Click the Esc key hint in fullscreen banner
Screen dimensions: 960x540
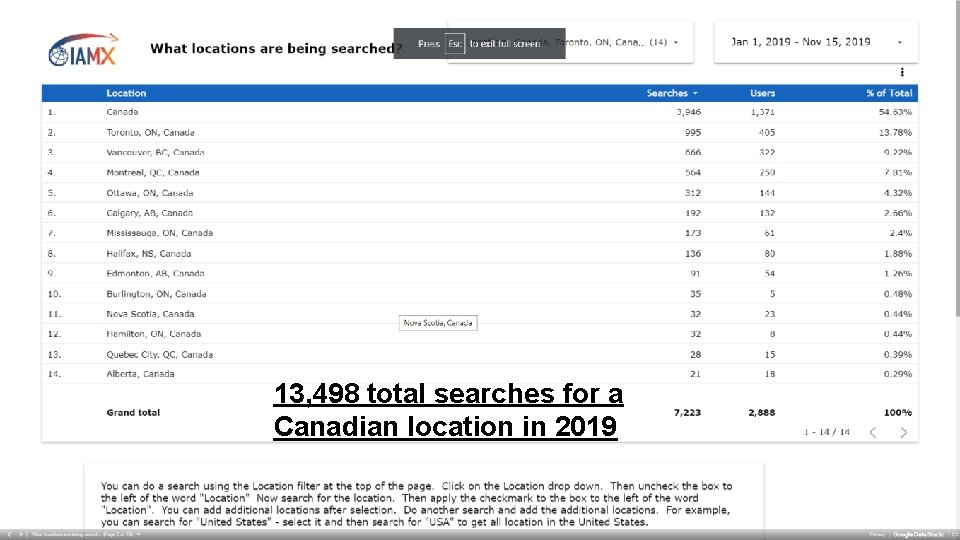click(x=455, y=43)
